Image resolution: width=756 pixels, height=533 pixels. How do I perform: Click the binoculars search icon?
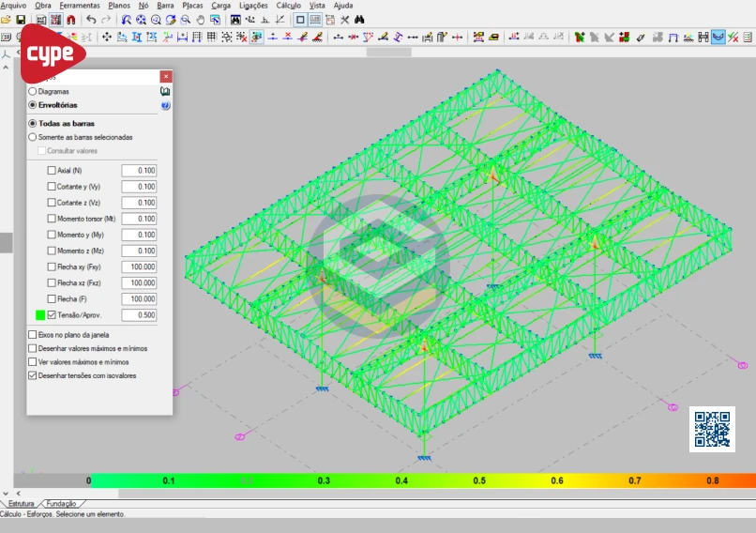(359, 20)
